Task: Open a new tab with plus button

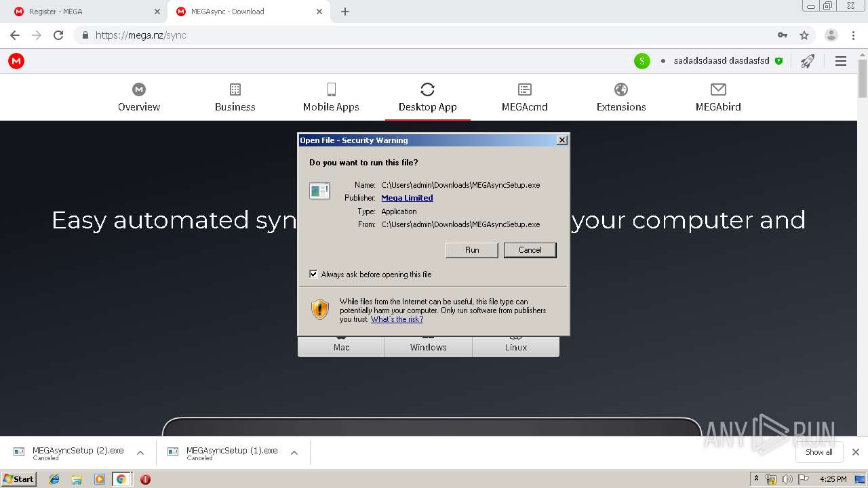Action: [x=345, y=12]
